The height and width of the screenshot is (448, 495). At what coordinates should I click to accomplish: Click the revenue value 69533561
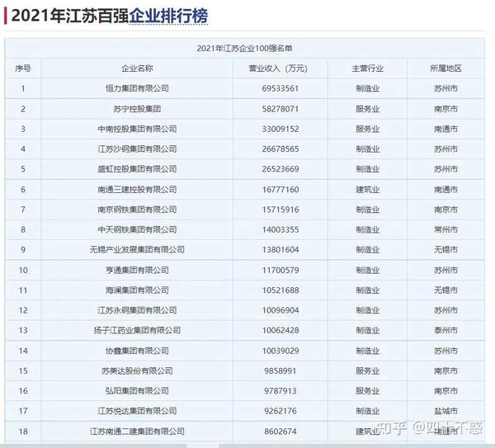[280, 88]
